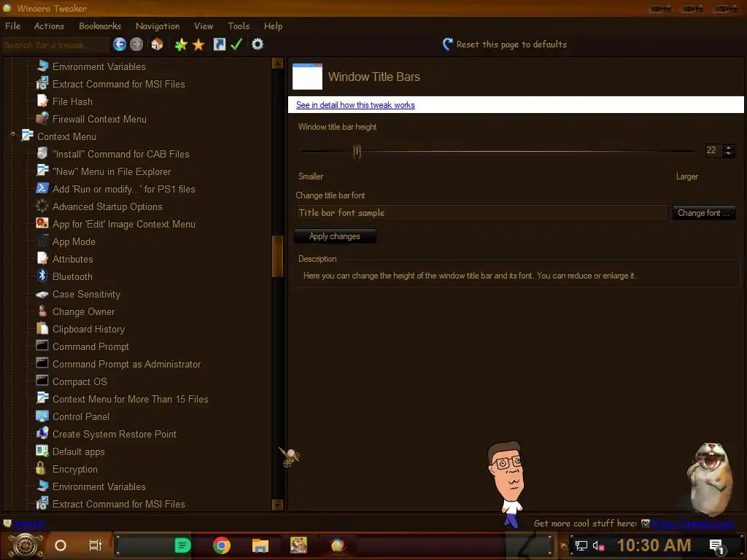Open the winaero.com link at bottom right
This screenshot has width=747, height=560.
pyautogui.click(x=692, y=524)
